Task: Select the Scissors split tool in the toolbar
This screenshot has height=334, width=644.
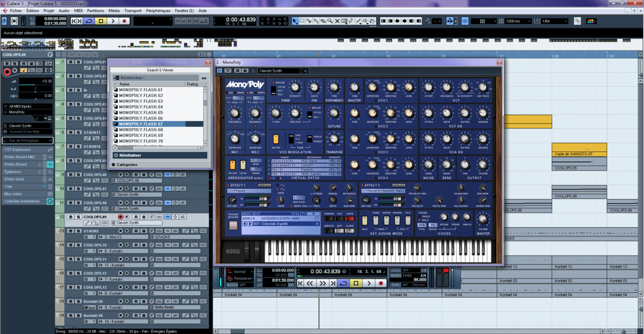Action: click(x=308, y=21)
